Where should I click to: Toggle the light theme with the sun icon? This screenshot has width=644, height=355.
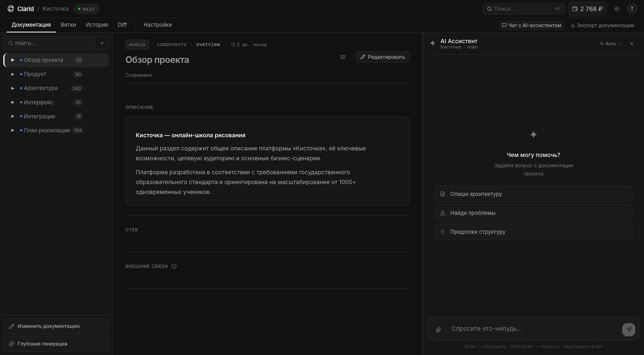(x=616, y=9)
